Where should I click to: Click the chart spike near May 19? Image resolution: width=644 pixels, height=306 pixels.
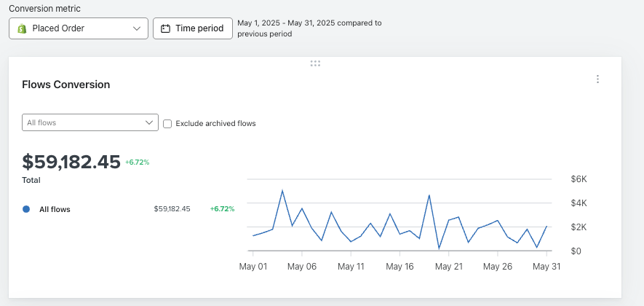tap(429, 195)
